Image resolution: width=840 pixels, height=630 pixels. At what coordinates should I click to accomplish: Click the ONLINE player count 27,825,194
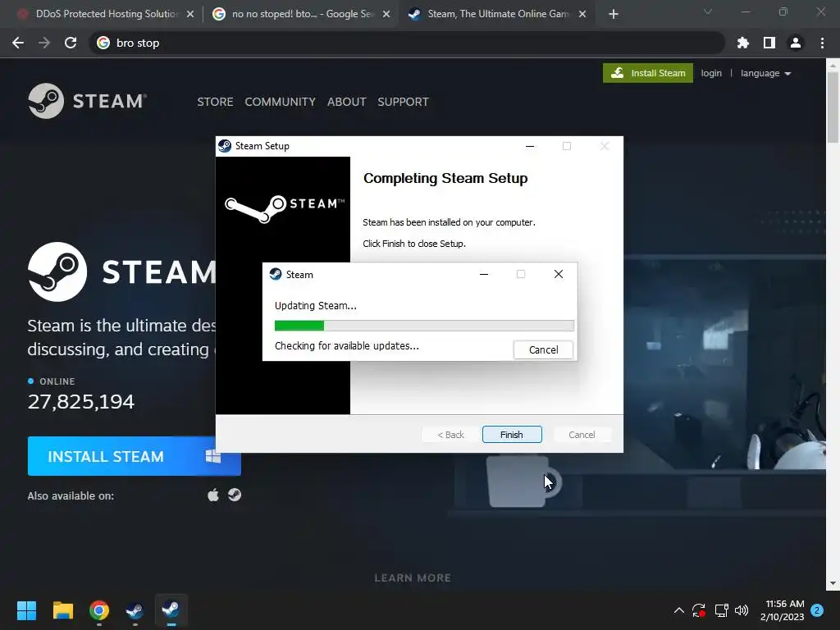coord(81,402)
